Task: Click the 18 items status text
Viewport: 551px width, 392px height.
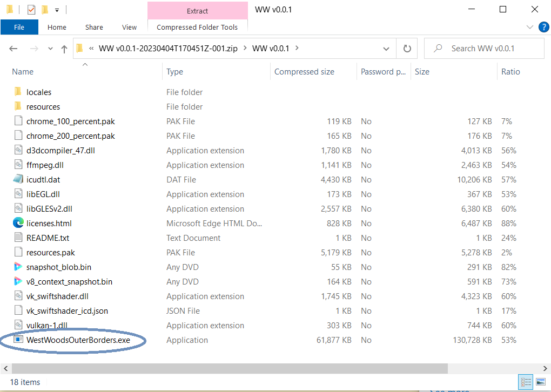Action: point(25,382)
